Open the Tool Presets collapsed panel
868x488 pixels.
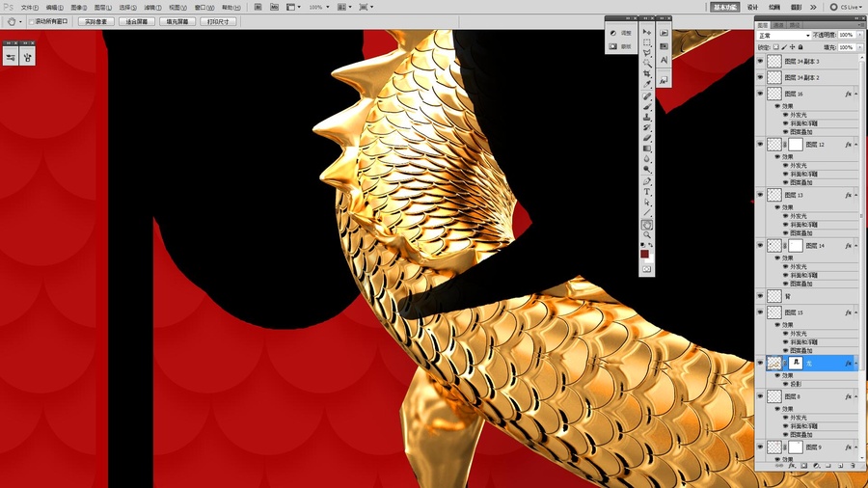(x=11, y=57)
